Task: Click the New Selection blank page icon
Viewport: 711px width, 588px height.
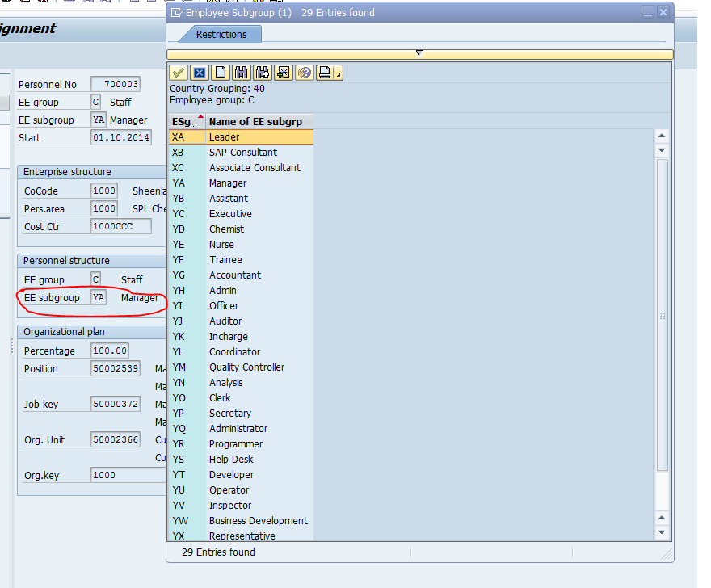Action: point(221,73)
